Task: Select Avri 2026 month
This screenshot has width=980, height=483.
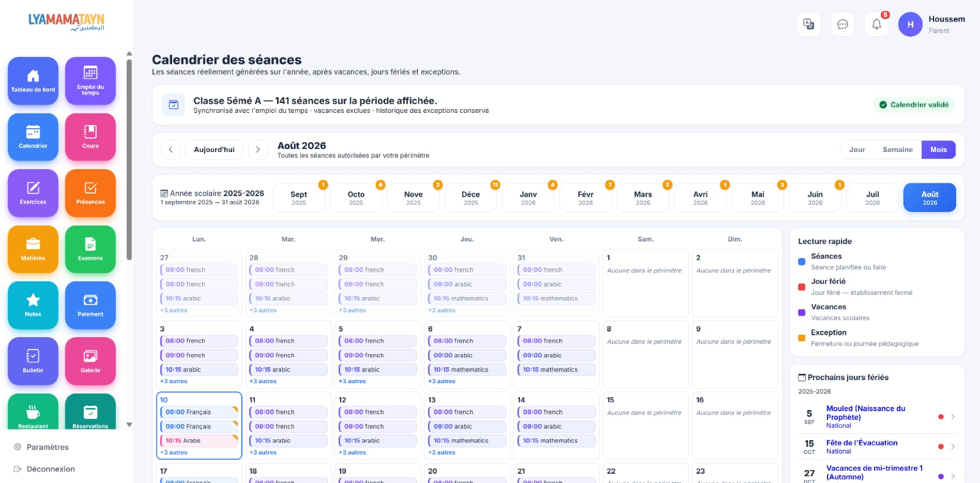Action: 701,198
